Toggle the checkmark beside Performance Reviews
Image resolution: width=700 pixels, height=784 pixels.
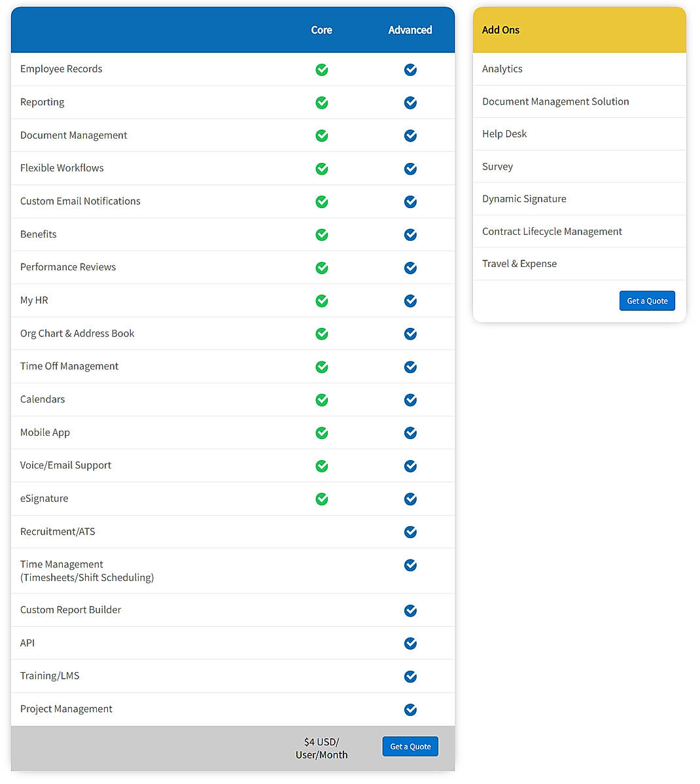(321, 268)
